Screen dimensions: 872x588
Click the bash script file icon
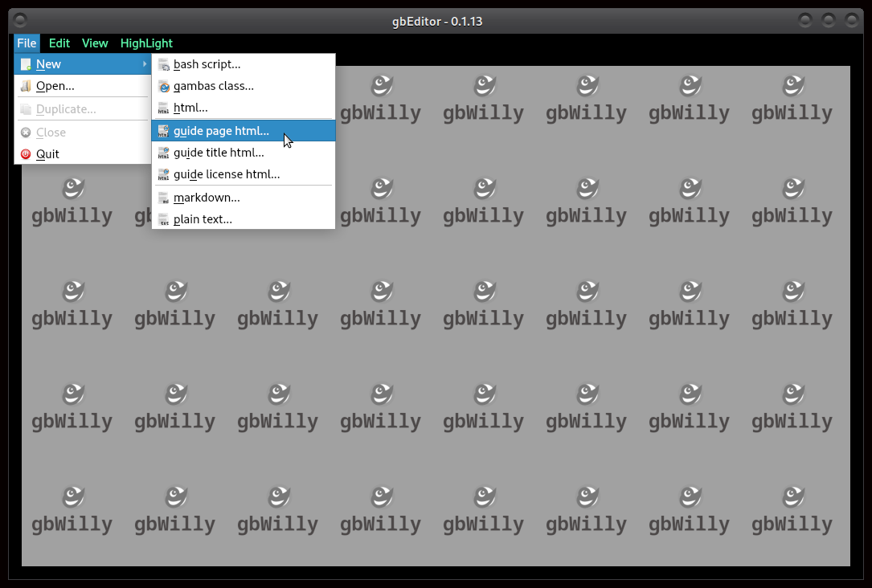click(164, 64)
